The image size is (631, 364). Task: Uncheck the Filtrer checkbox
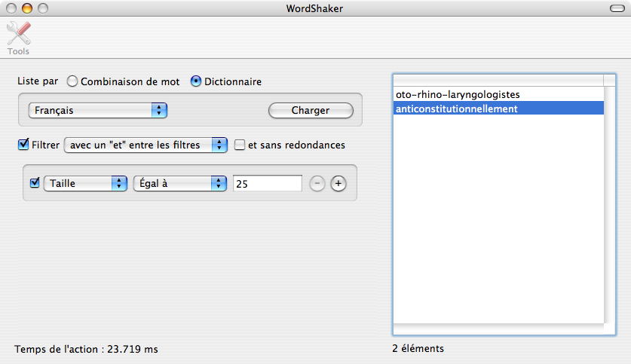tap(23, 144)
